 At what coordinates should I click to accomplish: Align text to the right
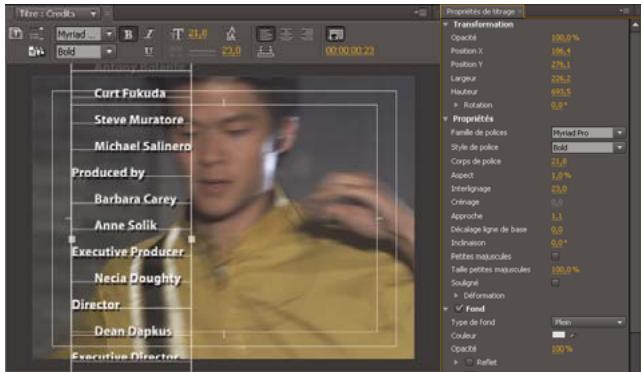tap(306, 34)
